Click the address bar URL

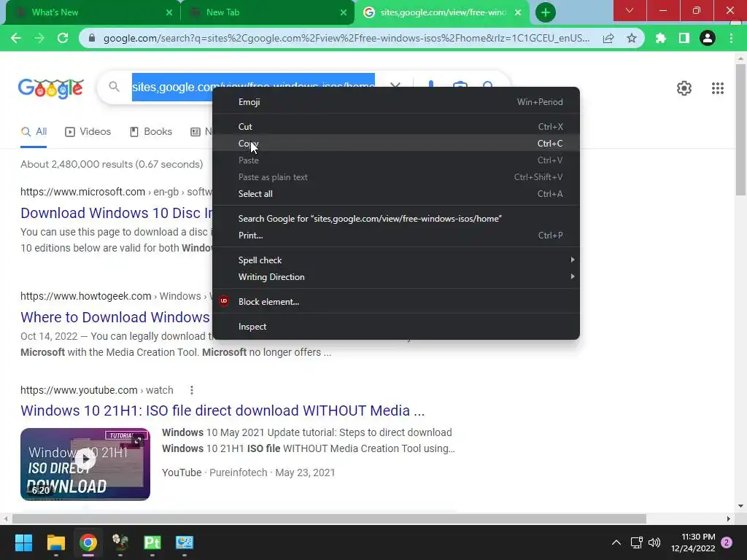[347, 38]
